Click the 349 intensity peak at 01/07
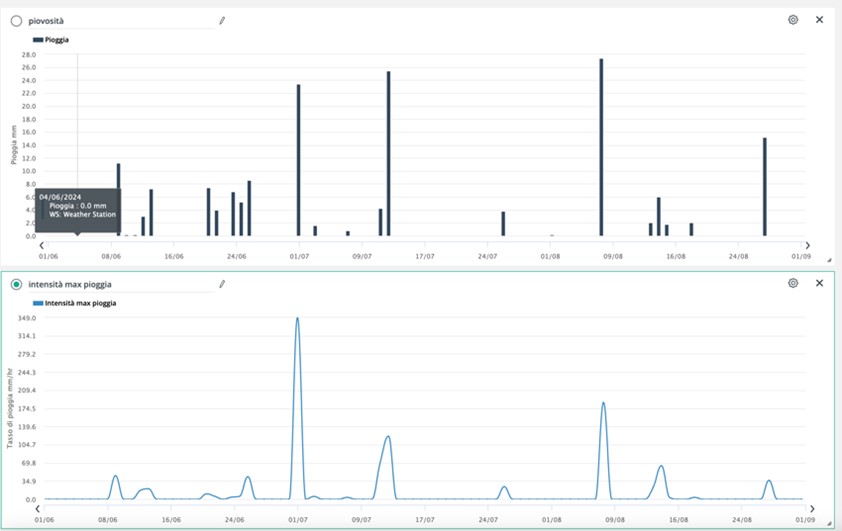The height and width of the screenshot is (531, 842). point(297,318)
